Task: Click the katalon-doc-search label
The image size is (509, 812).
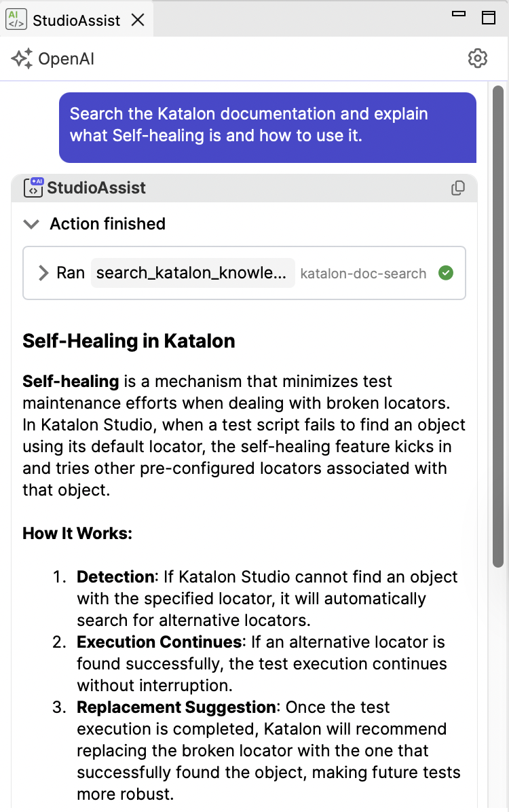Action: point(363,274)
